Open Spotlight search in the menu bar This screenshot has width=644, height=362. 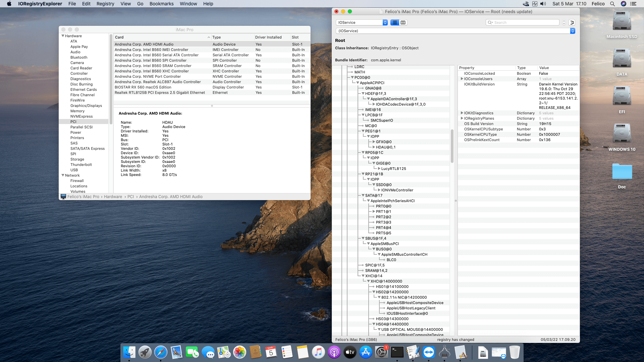click(612, 4)
